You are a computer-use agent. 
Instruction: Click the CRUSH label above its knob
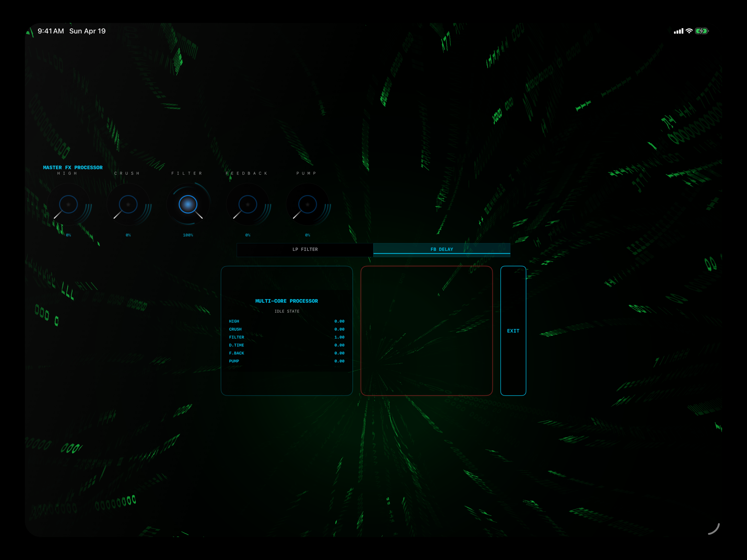(x=127, y=173)
